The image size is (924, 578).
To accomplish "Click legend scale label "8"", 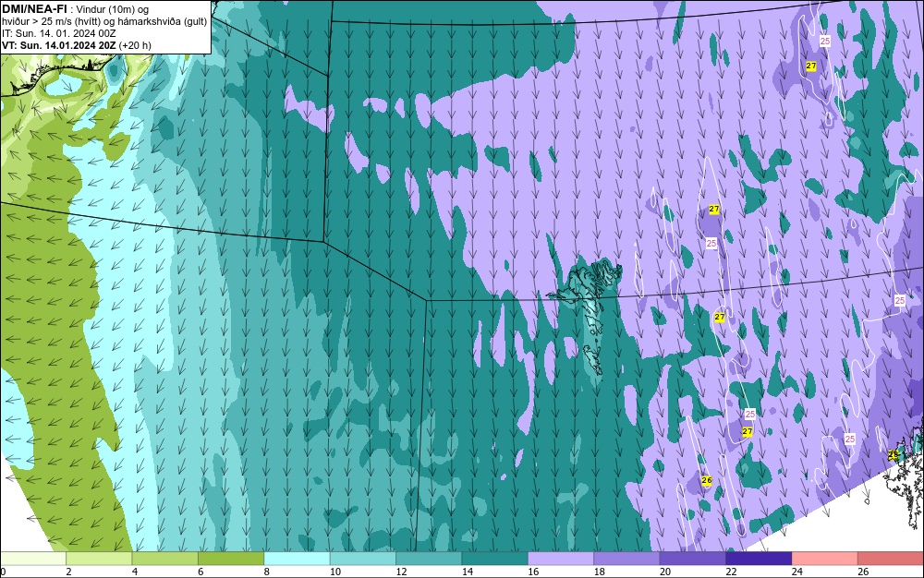I will pos(267,572).
